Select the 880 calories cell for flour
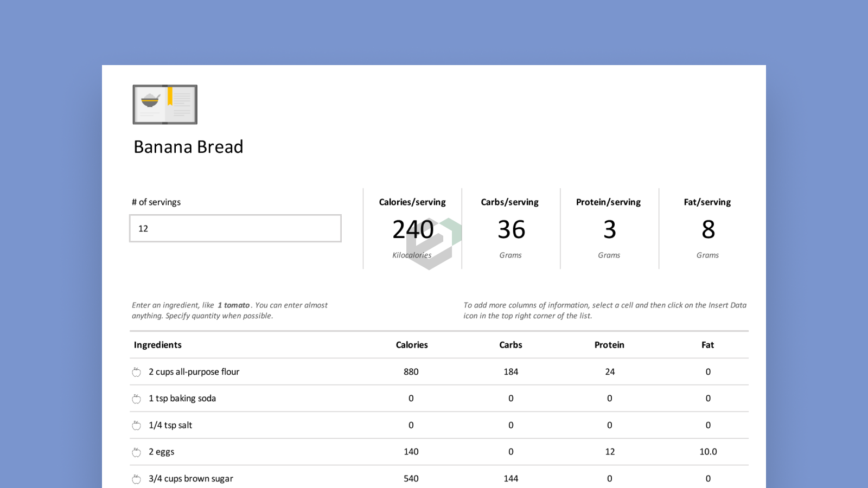This screenshot has width=868, height=488. (411, 372)
